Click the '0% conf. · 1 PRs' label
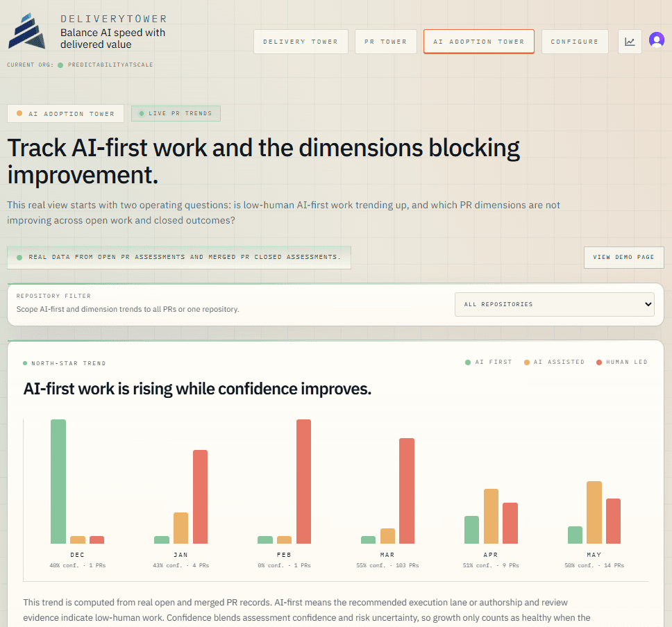Screen dimensions: 672x627 (x=284, y=565)
